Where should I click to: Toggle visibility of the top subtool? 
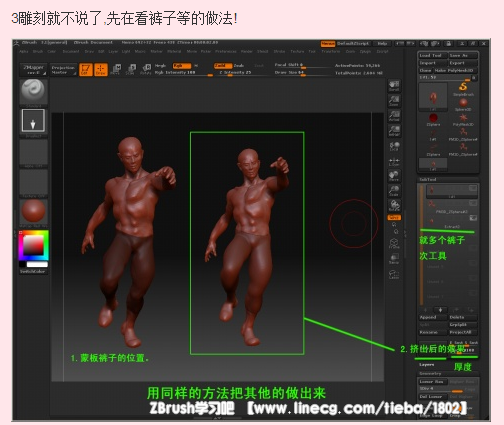point(473,188)
